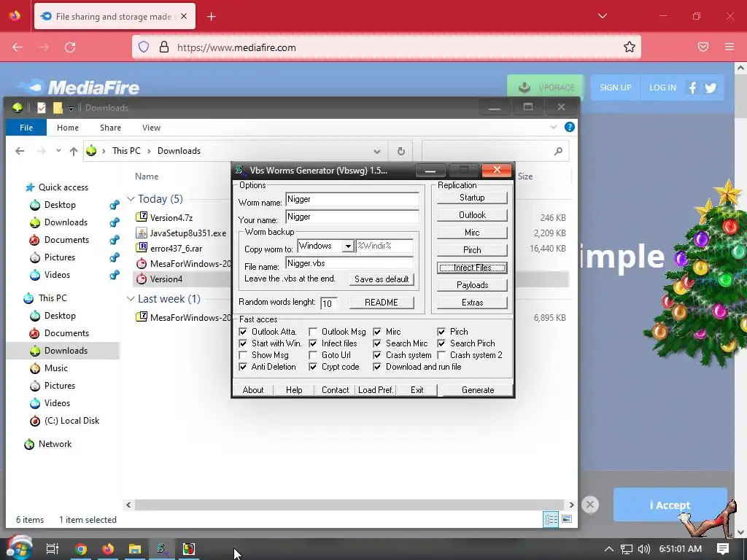Open the View ribbon tab
This screenshot has height=560, width=747.
pos(151,128)
